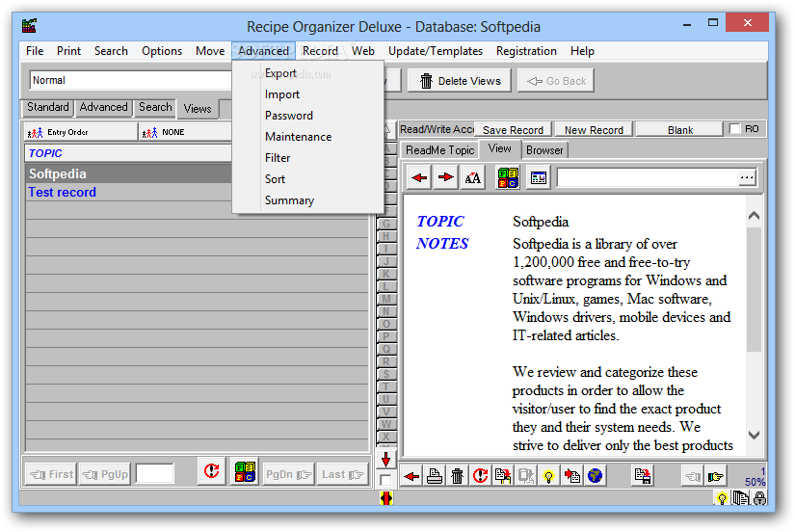The height and width of the screenshot is (532, 795).
Task: Open the File menu
Action: tap(35, 51)
